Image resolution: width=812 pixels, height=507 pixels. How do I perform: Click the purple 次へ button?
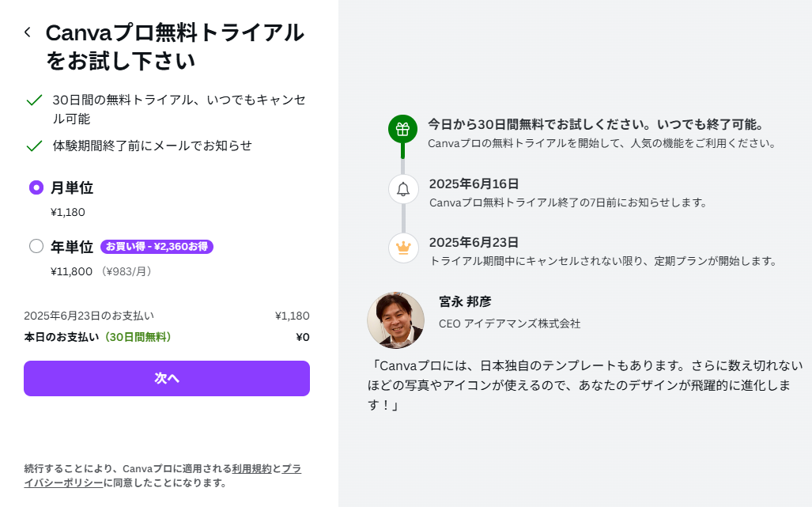coord(167,379)
